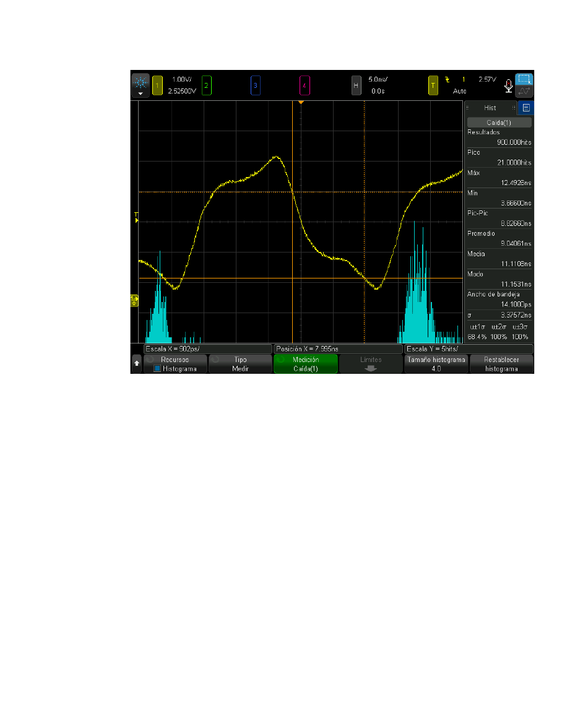This screenshot has height=721, width=588.
Task: Click the orange trigger position marker at the top
Action: 301,102
